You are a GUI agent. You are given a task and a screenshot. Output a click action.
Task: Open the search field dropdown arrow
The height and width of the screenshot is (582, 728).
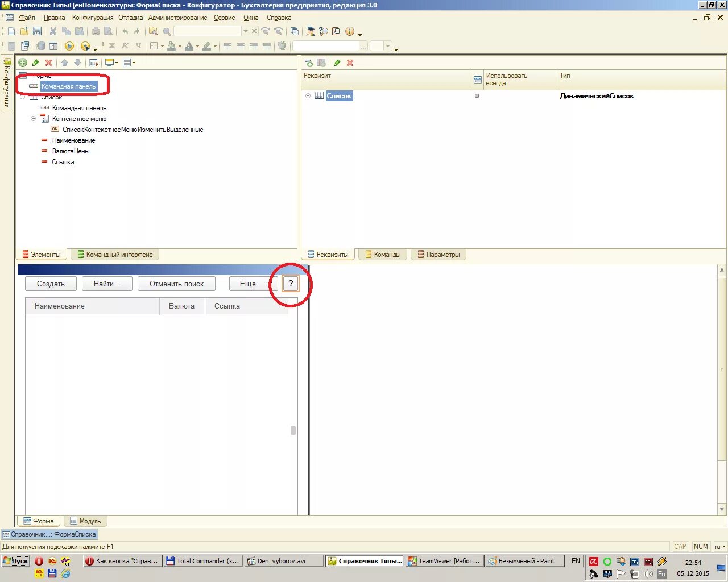(x=246, y=32)
